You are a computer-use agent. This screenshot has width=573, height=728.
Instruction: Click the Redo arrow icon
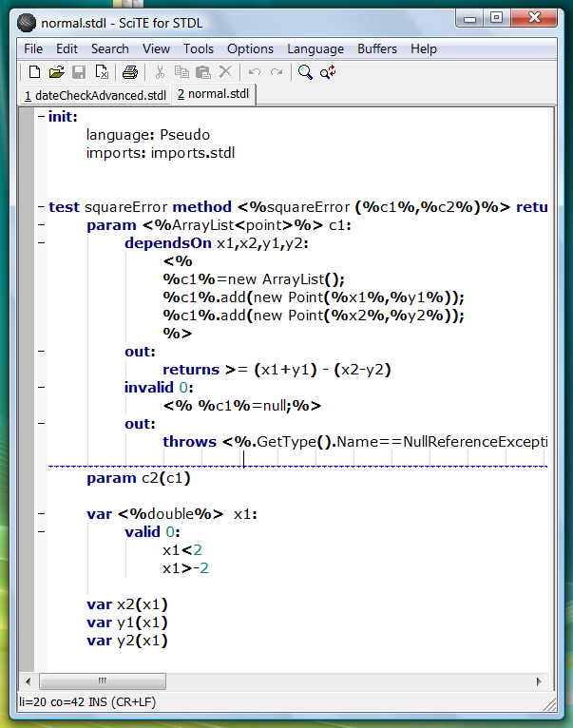click(x=277, y=72)
